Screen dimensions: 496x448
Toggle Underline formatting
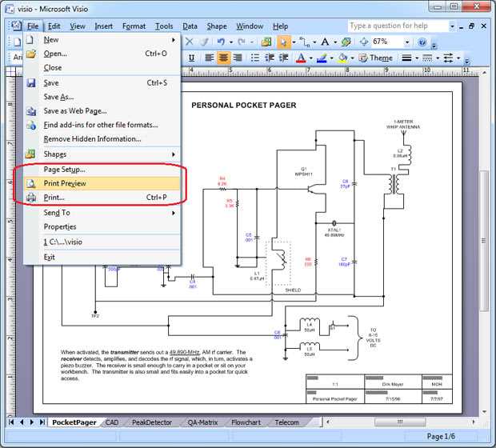191,58
